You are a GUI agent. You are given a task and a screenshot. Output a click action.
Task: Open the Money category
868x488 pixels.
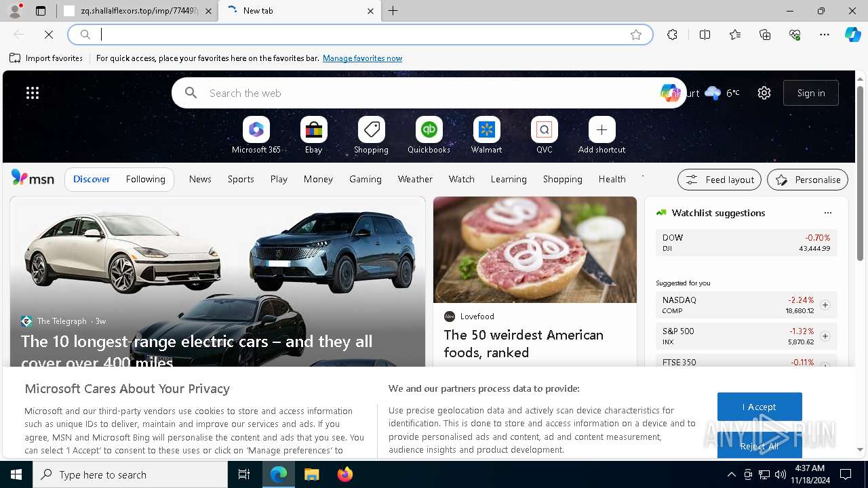pos(318,179)
